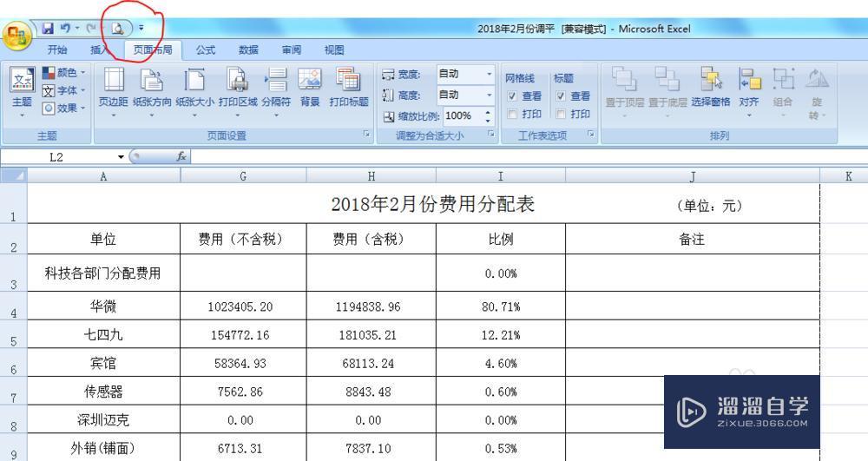868x461 pixels.
Task: Click 缩放比例 100% field
Action: (463, 116)
